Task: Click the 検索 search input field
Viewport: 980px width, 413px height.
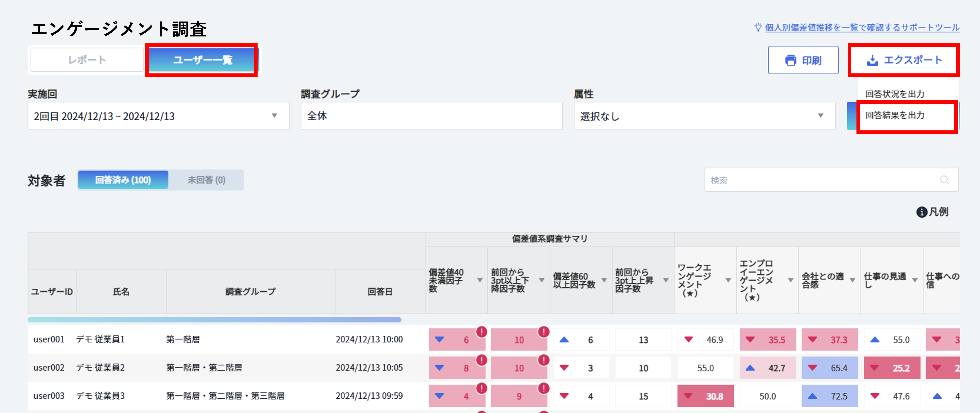Action: click(831, 180)
